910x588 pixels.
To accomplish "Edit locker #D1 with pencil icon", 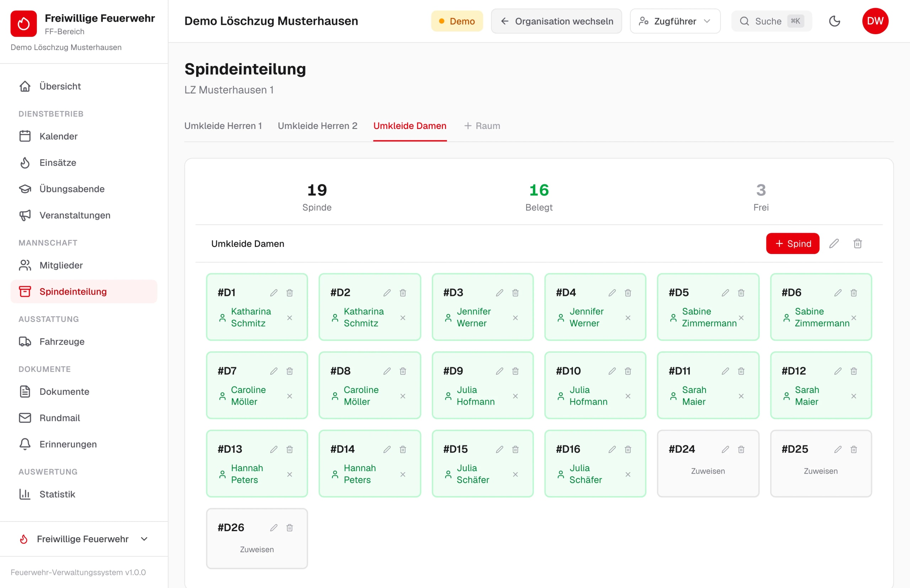I will (x=274, y=293).
